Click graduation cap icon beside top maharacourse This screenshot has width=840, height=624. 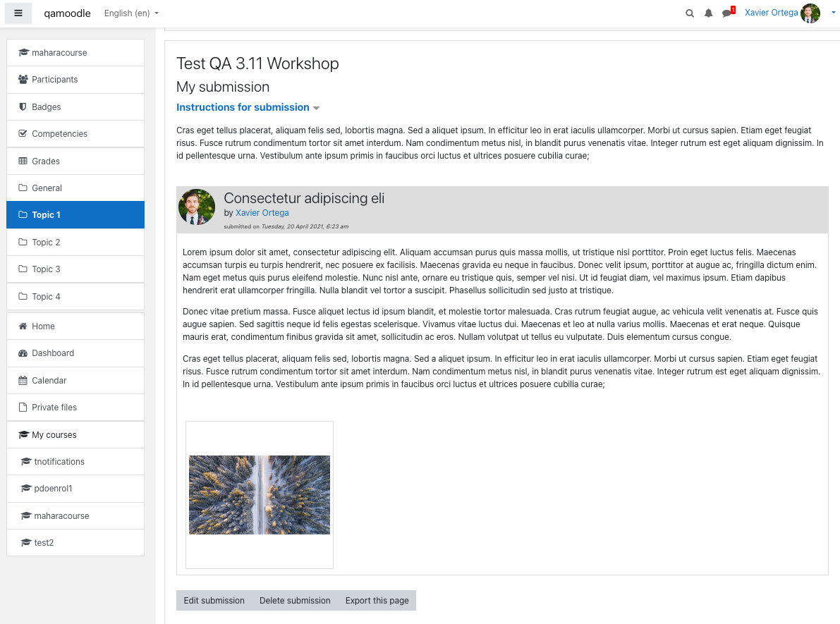point(23,52)
